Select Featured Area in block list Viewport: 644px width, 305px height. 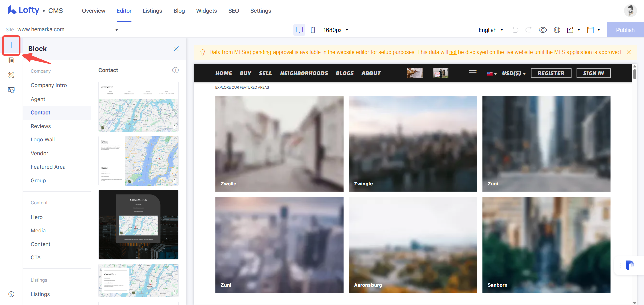[x=48, y=167]
